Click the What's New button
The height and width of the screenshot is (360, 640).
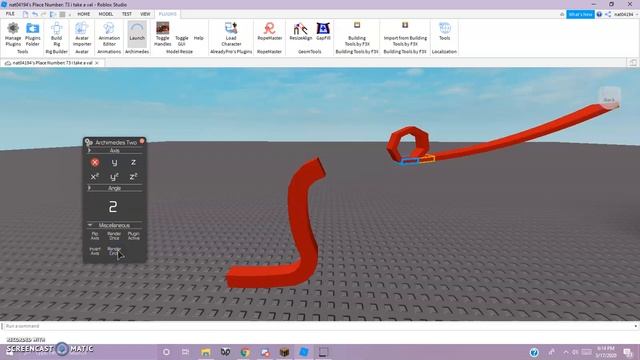[x=580, y=14]
